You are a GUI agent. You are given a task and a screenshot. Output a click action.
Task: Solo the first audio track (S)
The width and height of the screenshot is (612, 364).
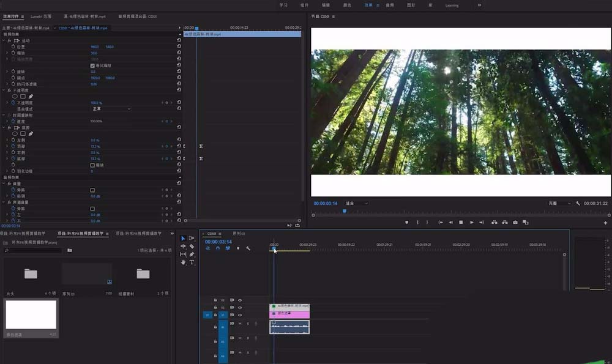248,324
